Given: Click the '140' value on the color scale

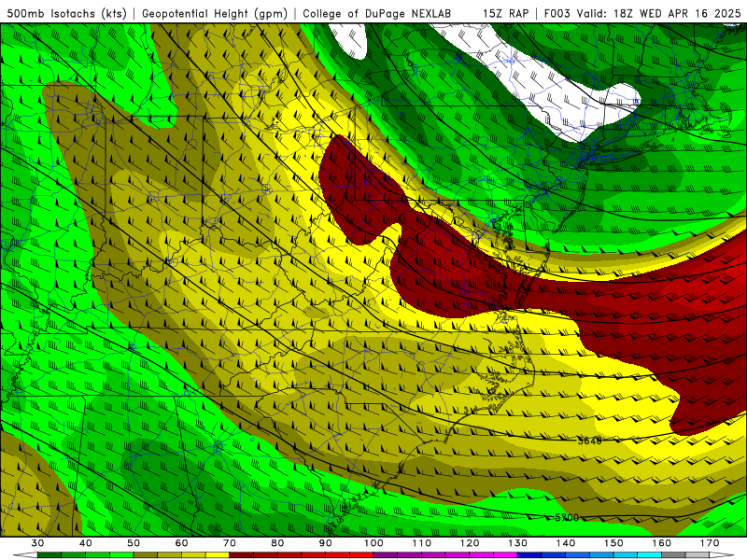Looking at the screenshot, I should coord(566,543).
